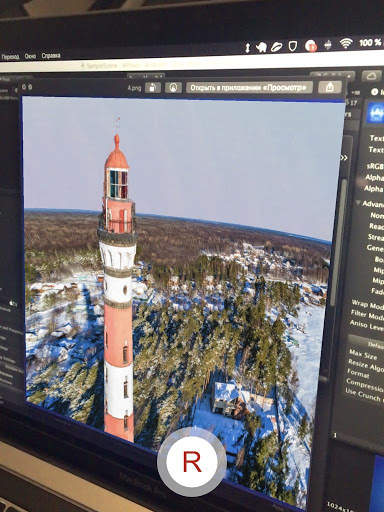The width and height of the screenshot is (384, 512).
Task: Click the Max Size label
Action: [x=363, y=355]
